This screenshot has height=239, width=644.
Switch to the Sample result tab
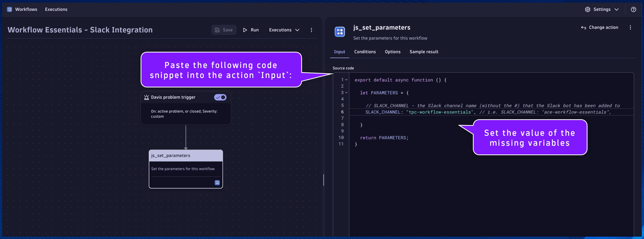424,52
